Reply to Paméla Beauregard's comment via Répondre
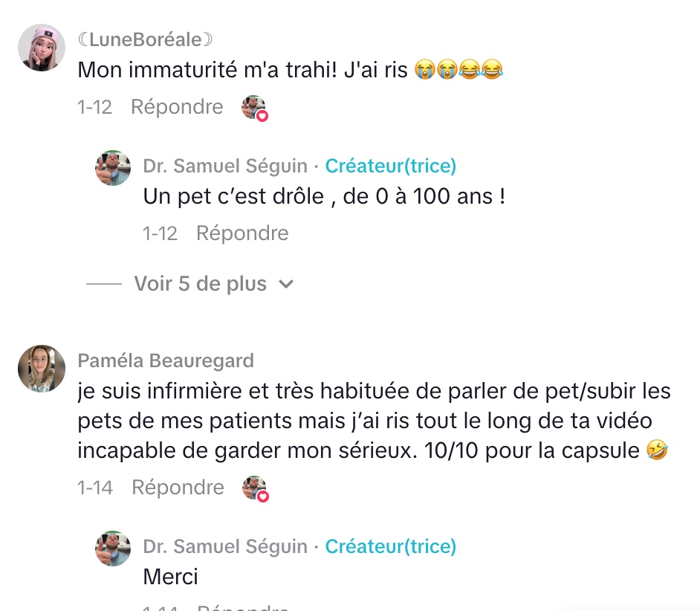The width and height of the screenshot is (700, 611). point(178,488)
